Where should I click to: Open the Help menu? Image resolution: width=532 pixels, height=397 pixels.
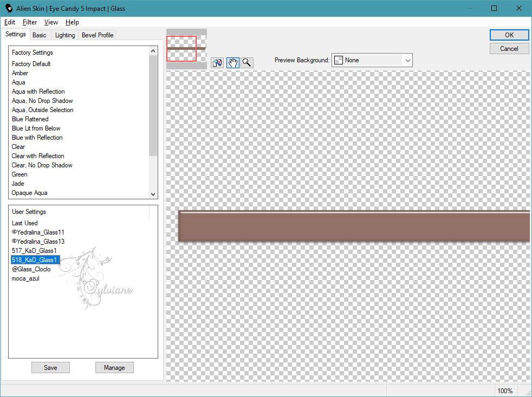click(72, 22)
